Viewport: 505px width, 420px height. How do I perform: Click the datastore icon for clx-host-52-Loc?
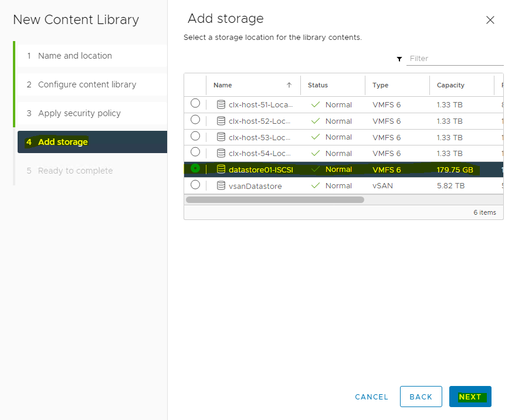pyautogui.click(x=221, y=121)
